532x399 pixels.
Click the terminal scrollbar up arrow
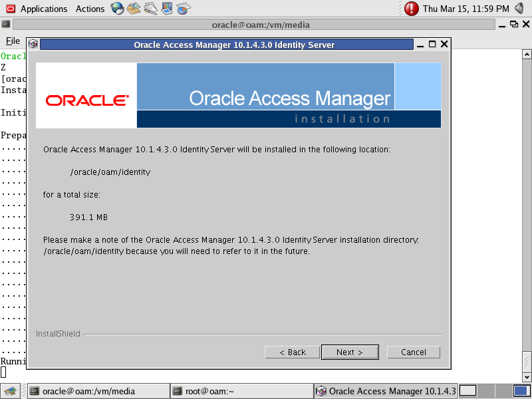527,55
